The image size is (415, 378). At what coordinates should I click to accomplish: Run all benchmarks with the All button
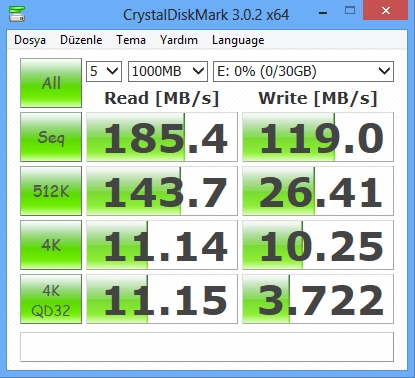click(51, 83)
